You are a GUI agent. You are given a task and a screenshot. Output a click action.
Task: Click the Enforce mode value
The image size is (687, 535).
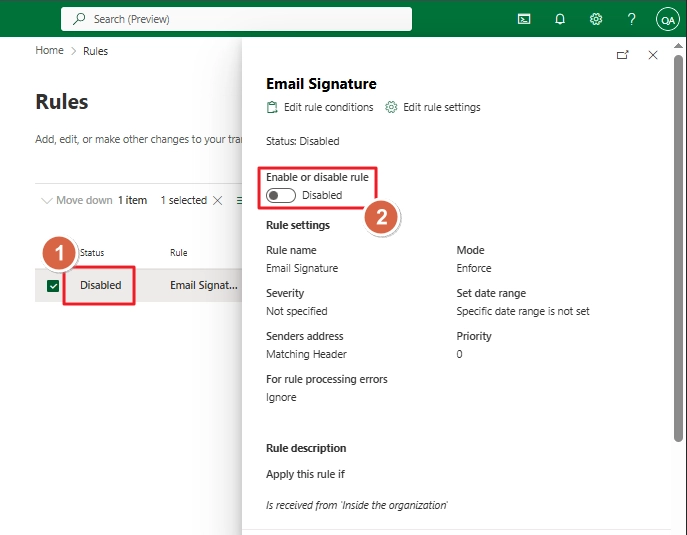tap(474, 268)
